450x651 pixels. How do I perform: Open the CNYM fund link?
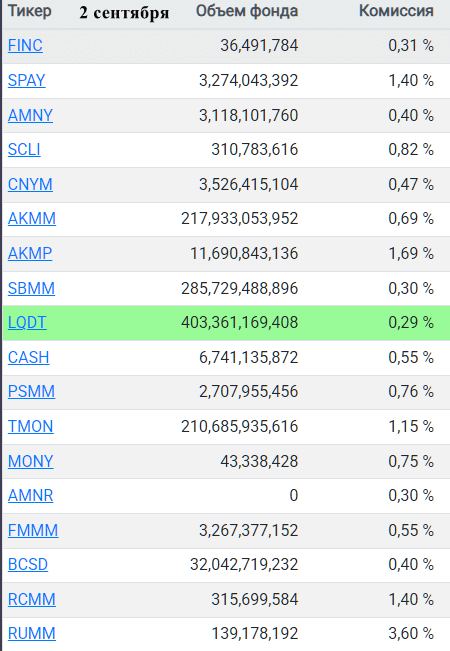30,184
